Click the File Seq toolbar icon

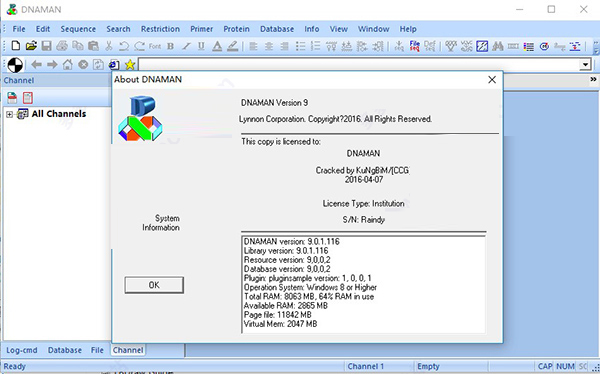(x=415, y=46)
